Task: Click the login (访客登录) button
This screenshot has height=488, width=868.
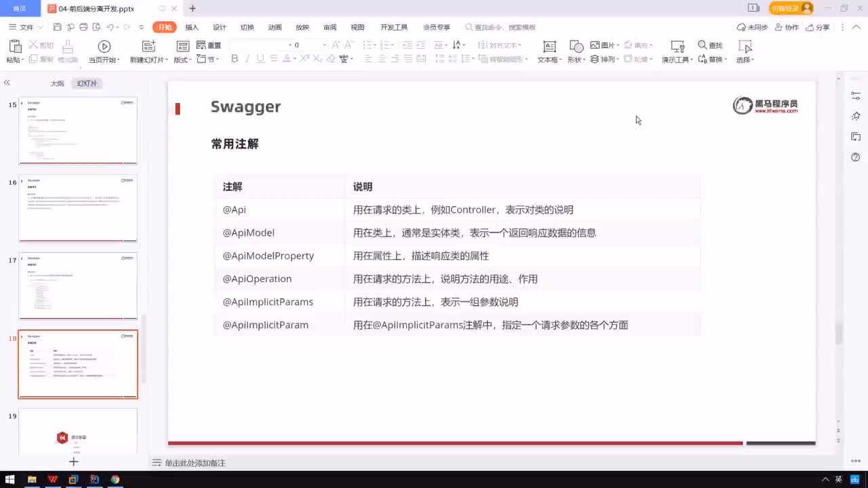Action: (791, 8)
